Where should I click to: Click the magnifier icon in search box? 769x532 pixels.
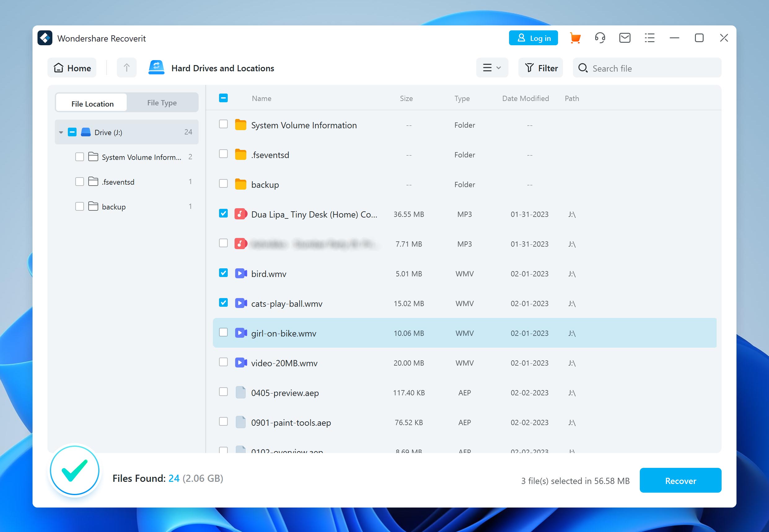[583, 68]
